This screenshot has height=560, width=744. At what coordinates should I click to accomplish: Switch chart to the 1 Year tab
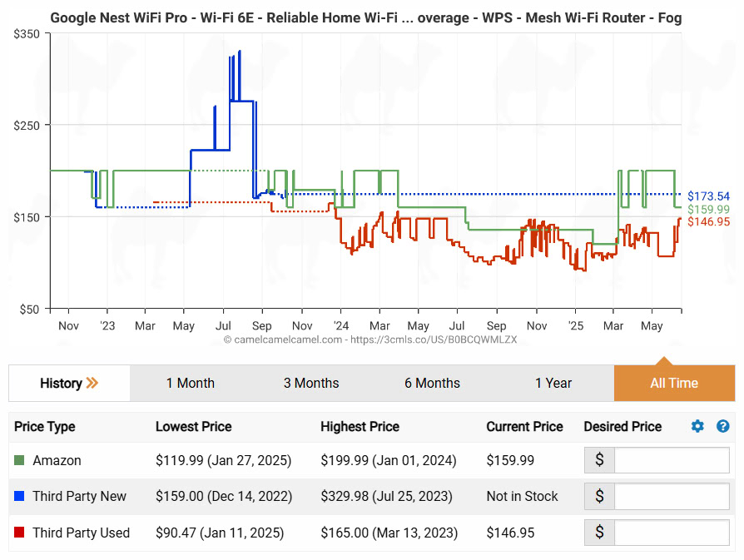[x=553, y=383]
